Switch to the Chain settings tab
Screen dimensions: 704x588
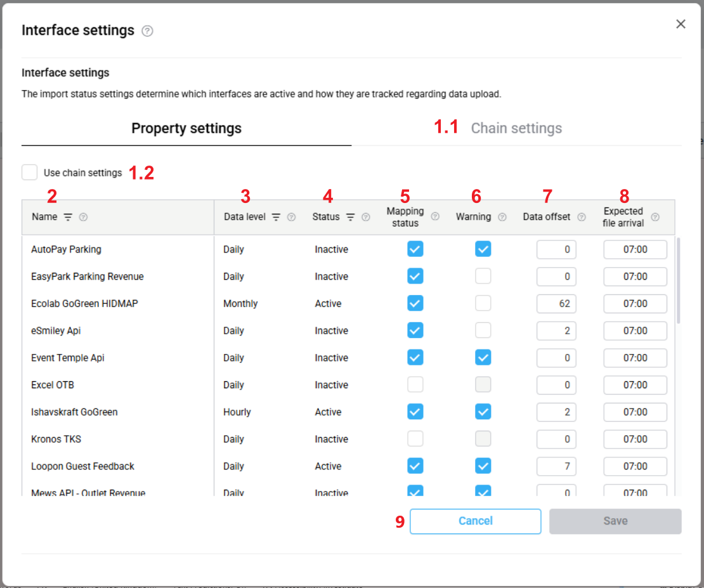click(516, 129)
